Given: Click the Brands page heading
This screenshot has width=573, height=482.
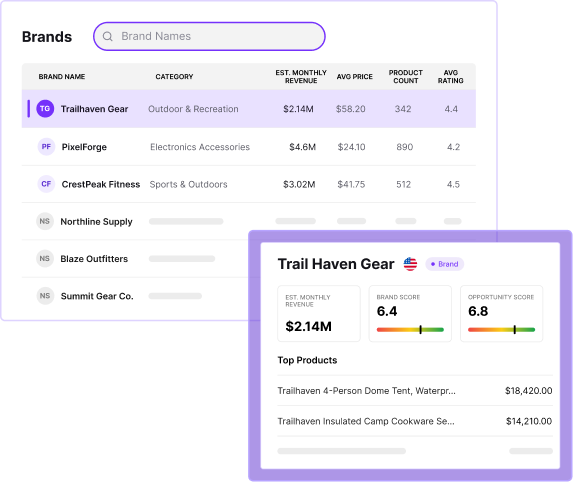Looking at the screenshot, I should pos(47,37).
